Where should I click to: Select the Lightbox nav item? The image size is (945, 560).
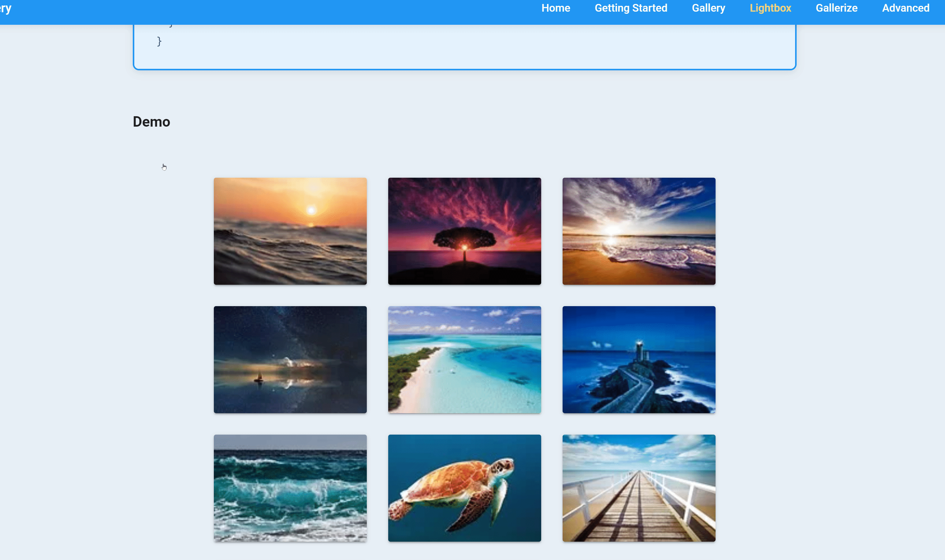coord(770,8)
